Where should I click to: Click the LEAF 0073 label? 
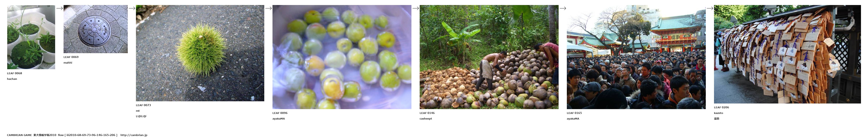coord(144,105)
